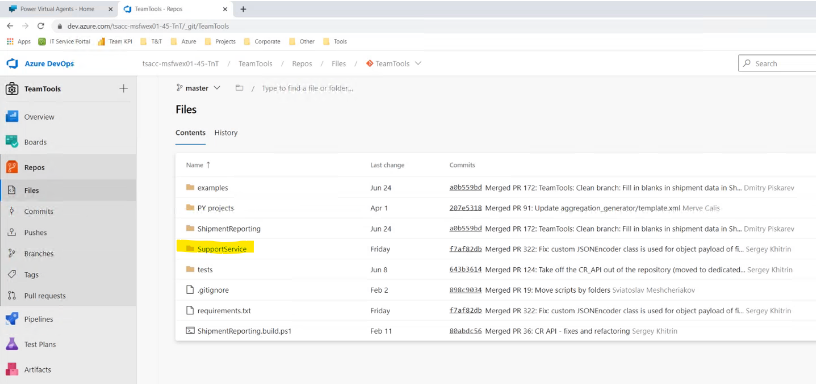Open commit 643b3614 link

tap(466, 270)
